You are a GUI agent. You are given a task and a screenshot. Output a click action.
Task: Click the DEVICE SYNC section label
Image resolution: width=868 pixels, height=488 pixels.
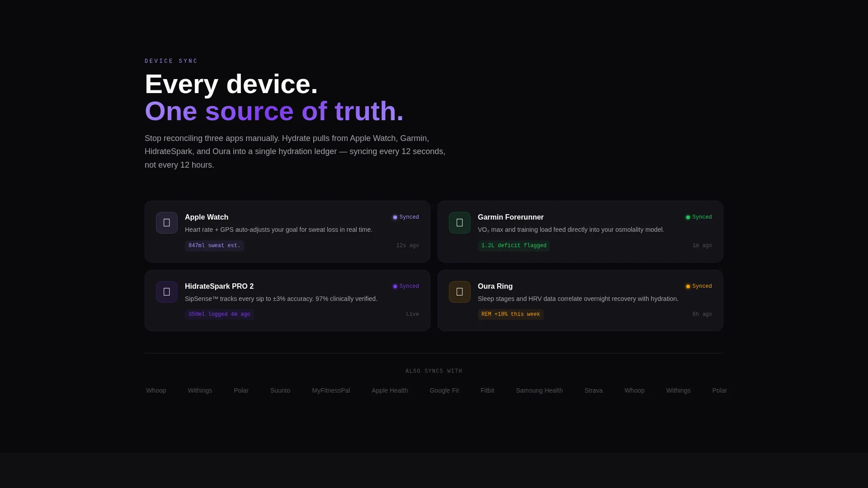171,61
